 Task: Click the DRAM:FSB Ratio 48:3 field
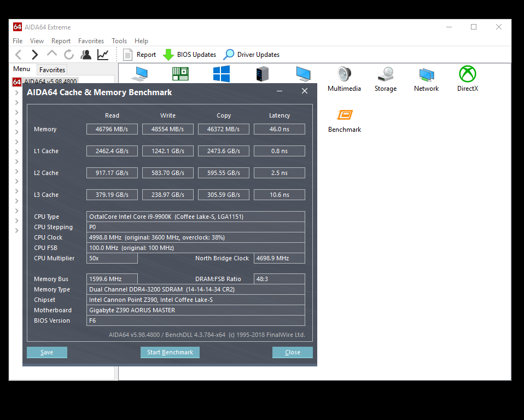[280, 279]
